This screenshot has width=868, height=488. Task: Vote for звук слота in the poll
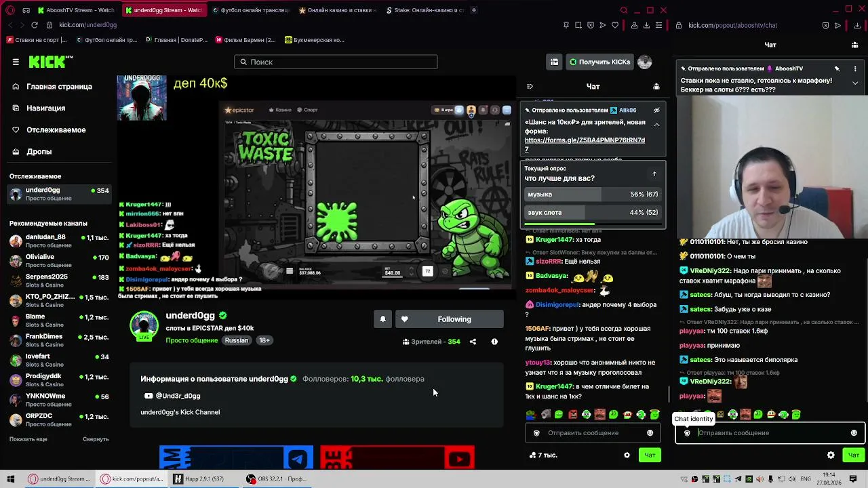593,213
